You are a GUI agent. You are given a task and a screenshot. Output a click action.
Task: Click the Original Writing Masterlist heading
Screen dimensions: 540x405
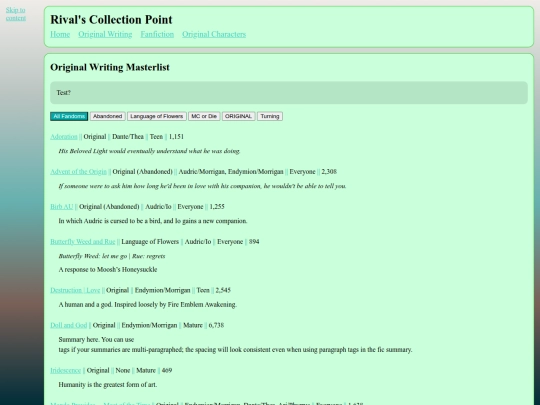click(110, 67)
